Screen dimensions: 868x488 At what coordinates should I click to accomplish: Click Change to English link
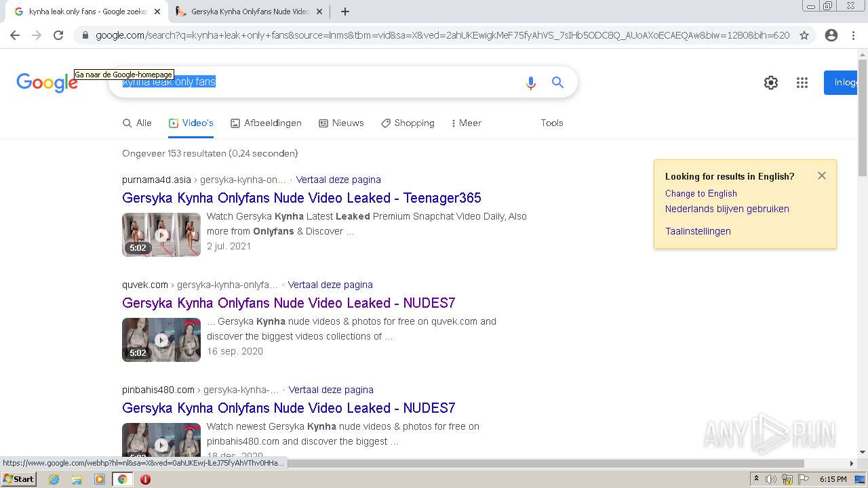click(x=701, y=193)
